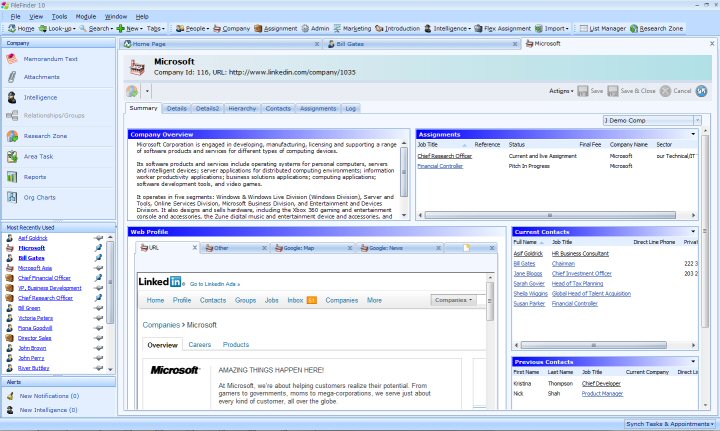Viewport: 720px width, 431px height.
Task: Toggle pin for Chief Financial Officer item
Action: coord(98,278)
